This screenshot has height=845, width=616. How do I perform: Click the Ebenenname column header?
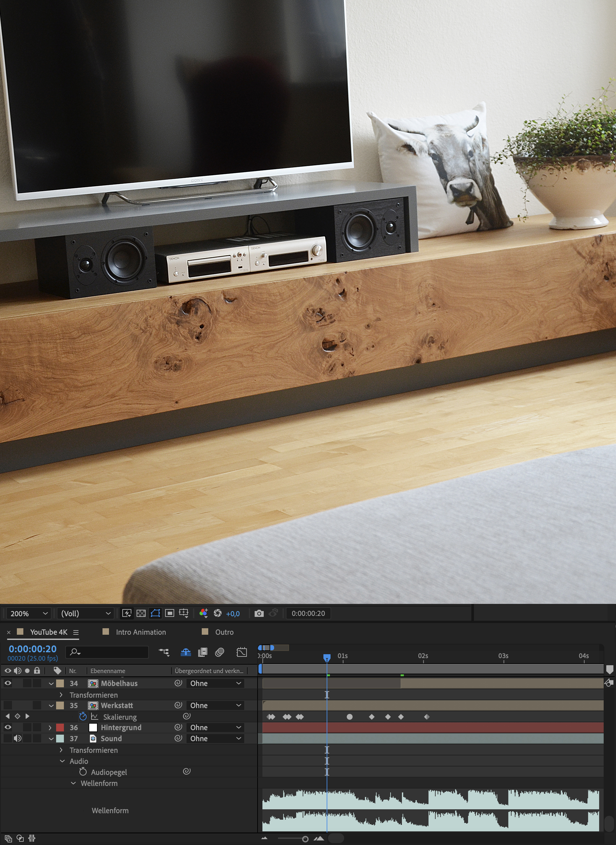pyautogui.click(x=108, y=671)
